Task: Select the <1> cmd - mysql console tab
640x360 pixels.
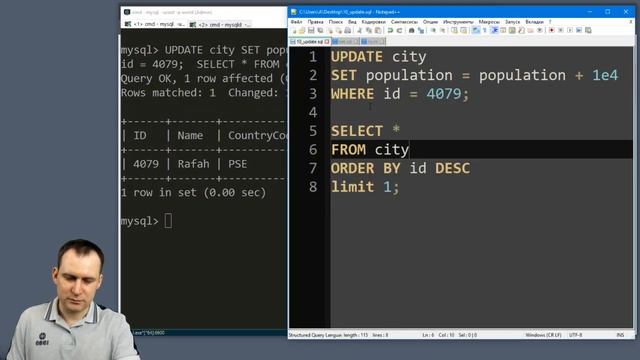Action: coord(155,24)
